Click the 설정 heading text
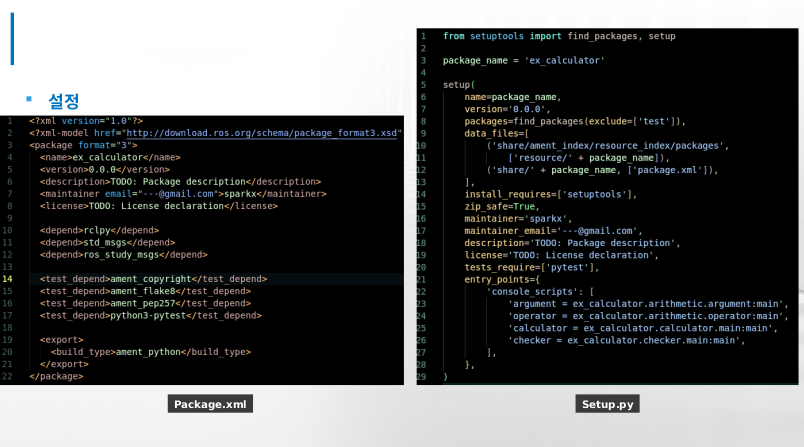The width and height of the screenshot is (804, 447). coord(64,101)
